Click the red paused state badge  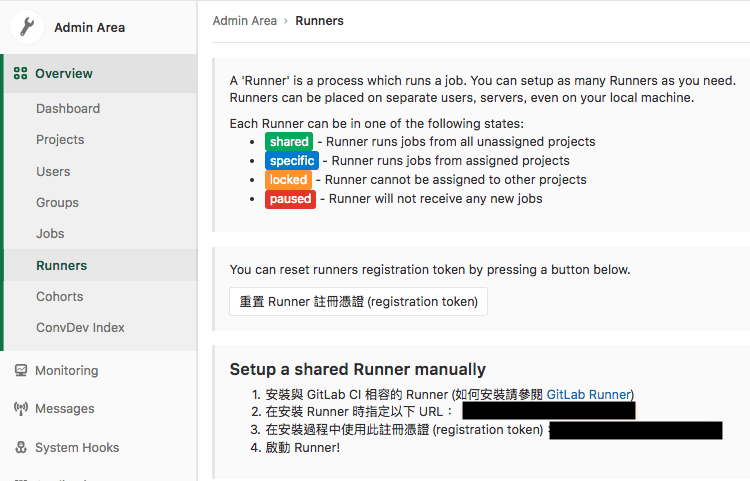pyautogui.click(x=290, y=199)
